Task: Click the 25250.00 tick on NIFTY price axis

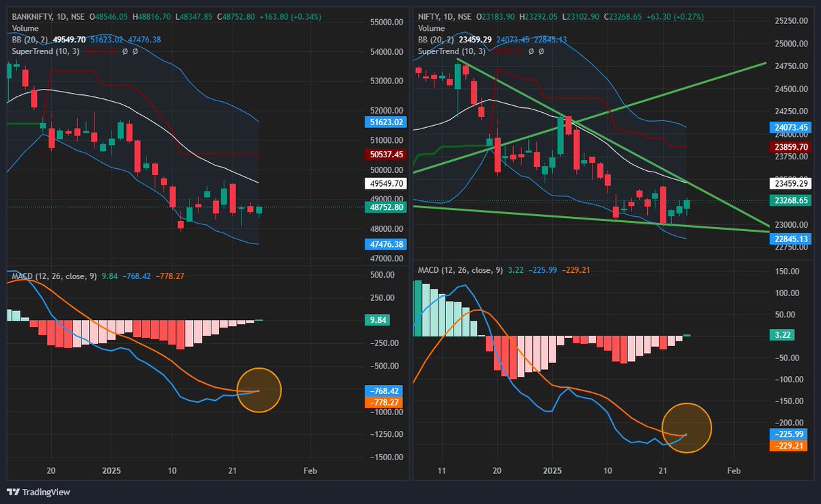Action: click(x=790, y=21)
